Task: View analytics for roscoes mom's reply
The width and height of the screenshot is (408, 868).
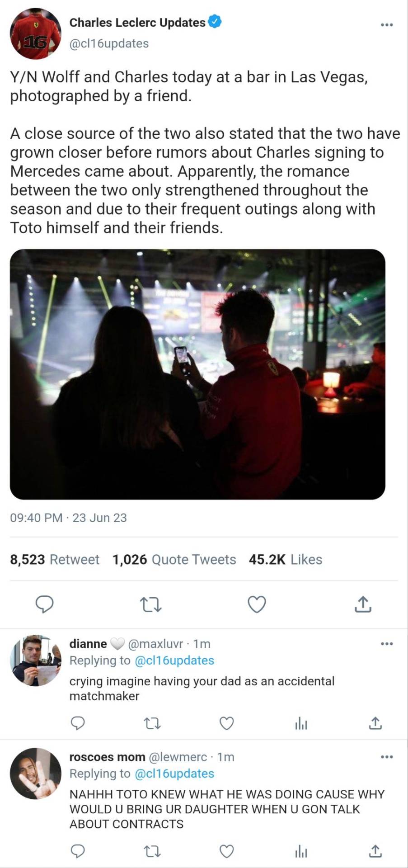Action: [x=301, y=852]
